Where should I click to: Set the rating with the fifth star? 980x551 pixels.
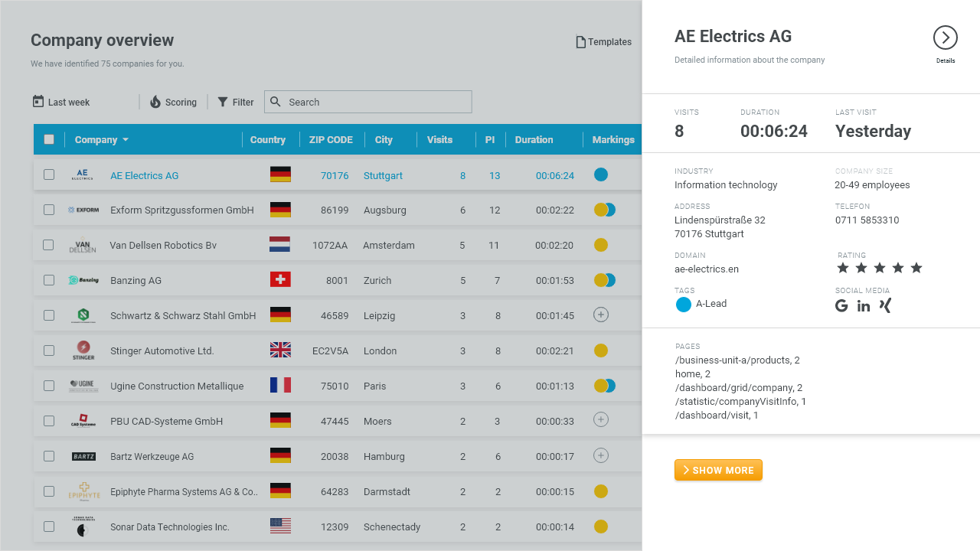[916, 268]
